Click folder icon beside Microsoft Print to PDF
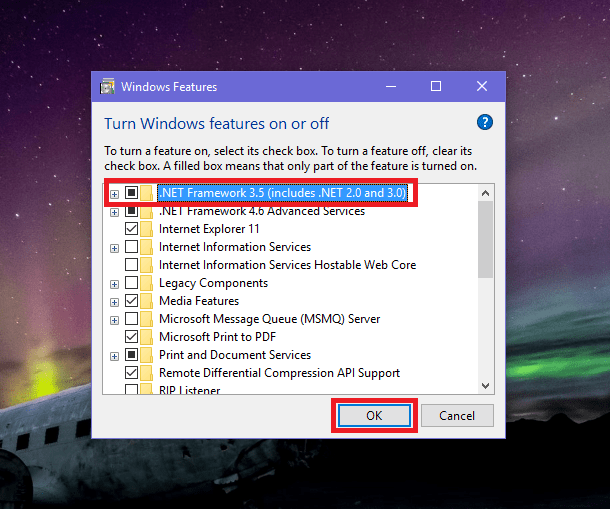The height and width of the screenshot is (509, 610). 147,337
